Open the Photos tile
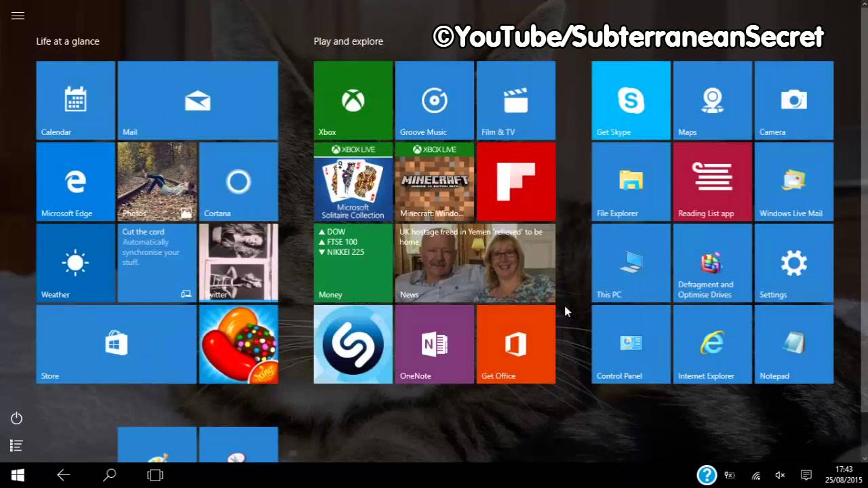 click(157, 182)
